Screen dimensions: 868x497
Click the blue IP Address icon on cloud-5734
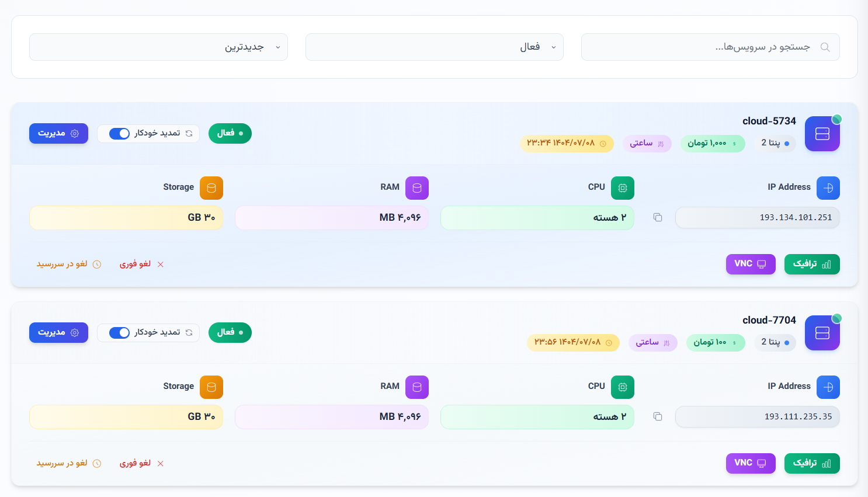(828, 187)
